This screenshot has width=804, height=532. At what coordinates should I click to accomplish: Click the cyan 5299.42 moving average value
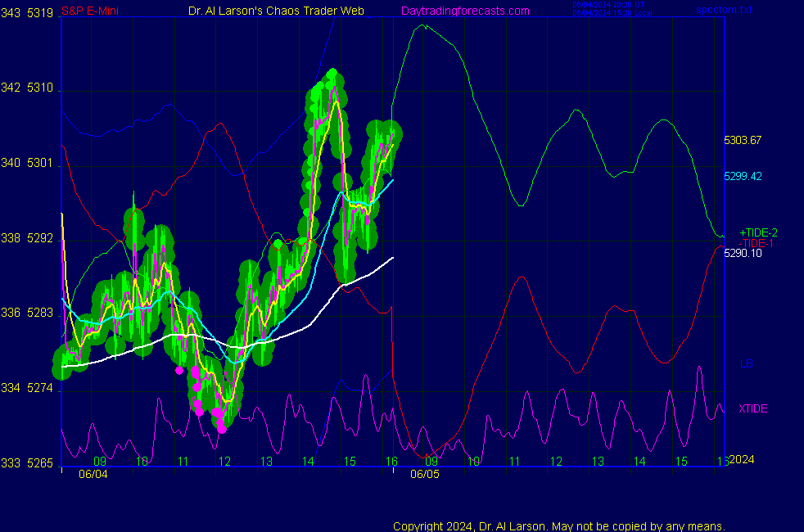click(x=743, y=176)
